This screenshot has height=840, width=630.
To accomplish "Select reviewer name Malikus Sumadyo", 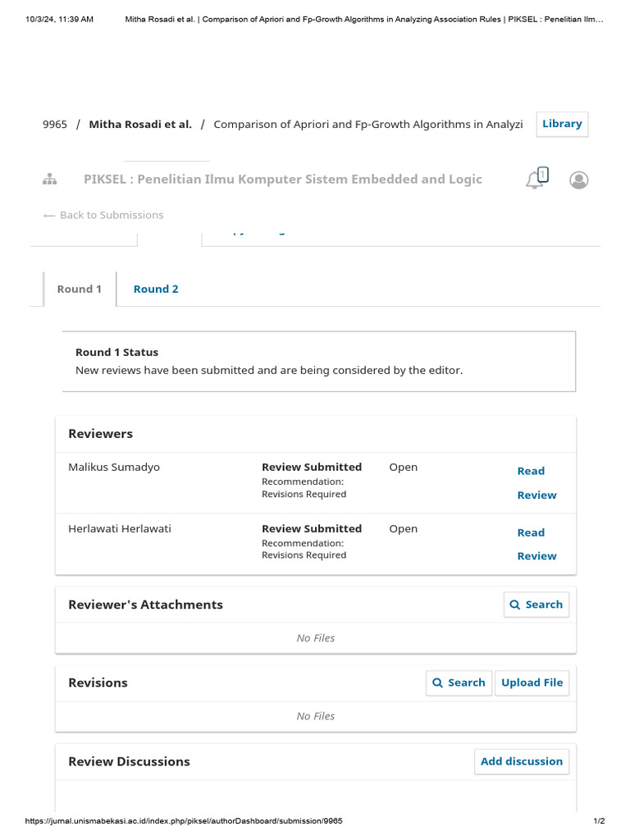I will [x=114, y=468].
